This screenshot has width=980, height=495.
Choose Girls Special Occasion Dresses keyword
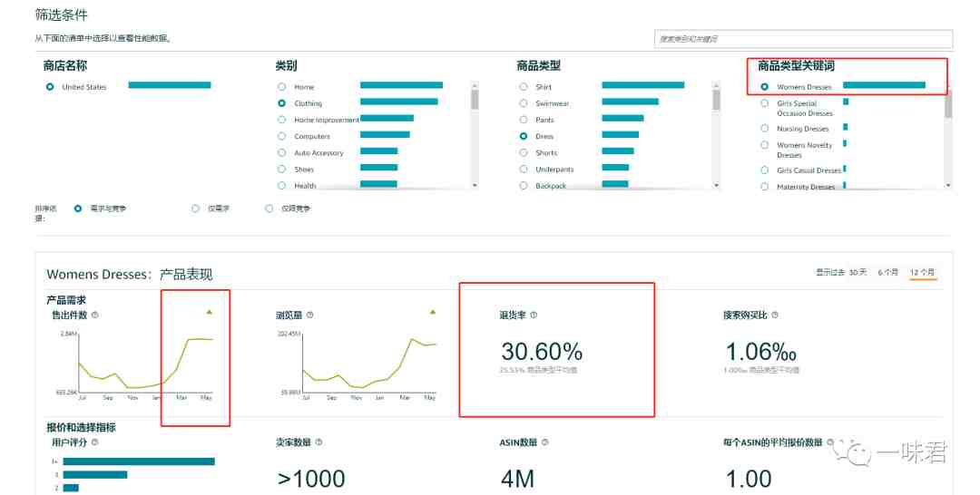coord(764,103)
